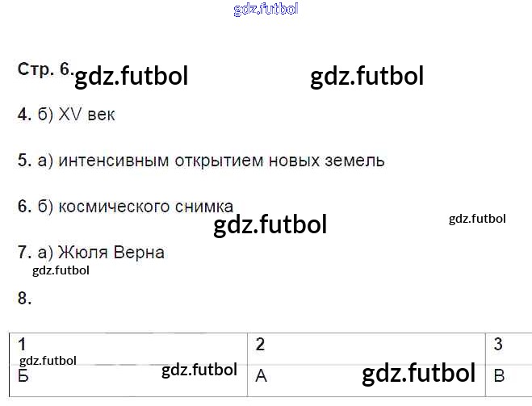532x406 pixels.
Task: Click the question number "8."
Action: (x=24, y=299)
